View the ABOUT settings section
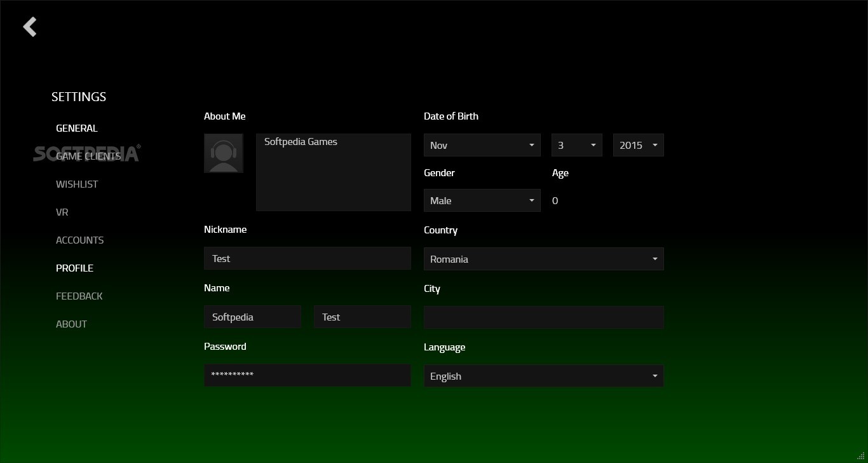This screenshot has height=463, width=868. [x=71, y=324]
